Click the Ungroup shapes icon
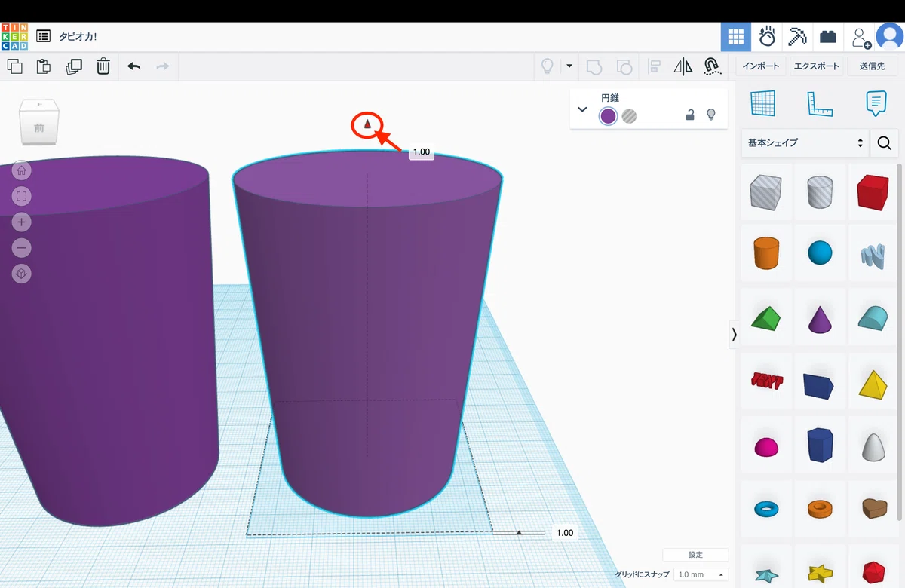This screenshot has width=905, height=588. coord(624,66)
